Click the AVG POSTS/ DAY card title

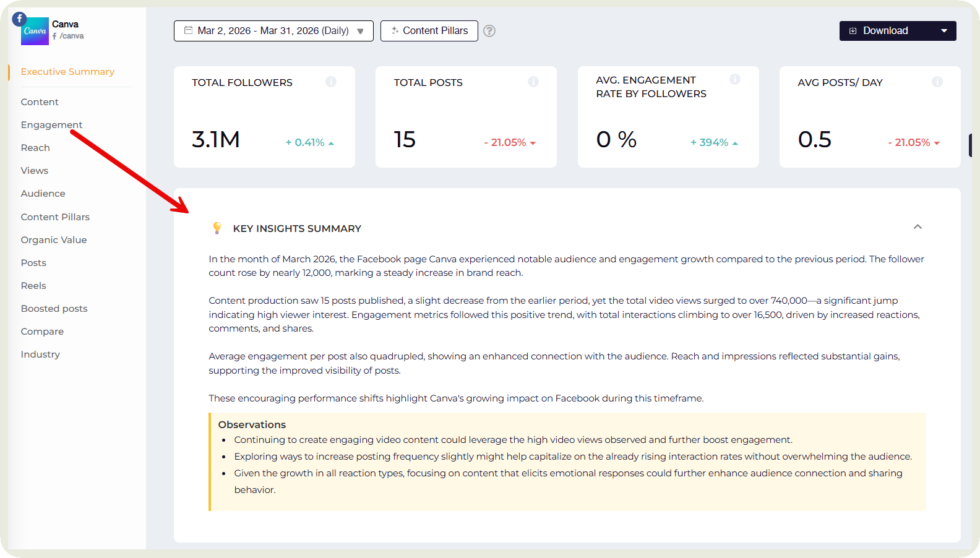840,83
